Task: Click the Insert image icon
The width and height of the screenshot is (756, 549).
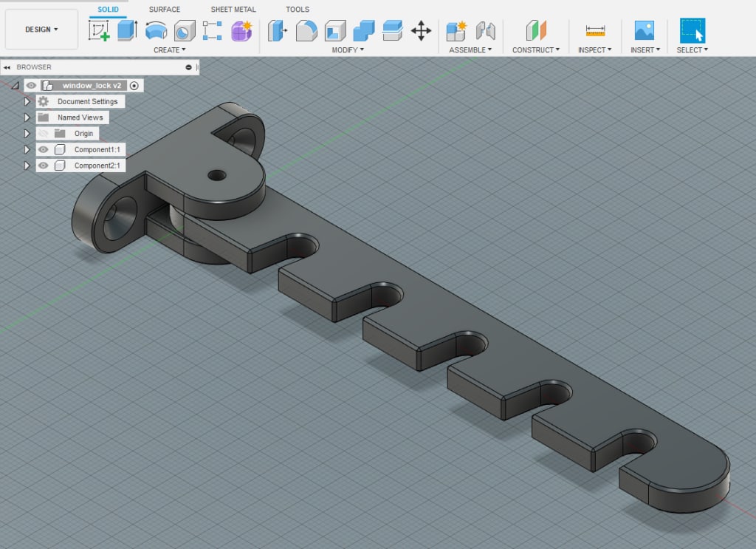Action: [644, 30]
